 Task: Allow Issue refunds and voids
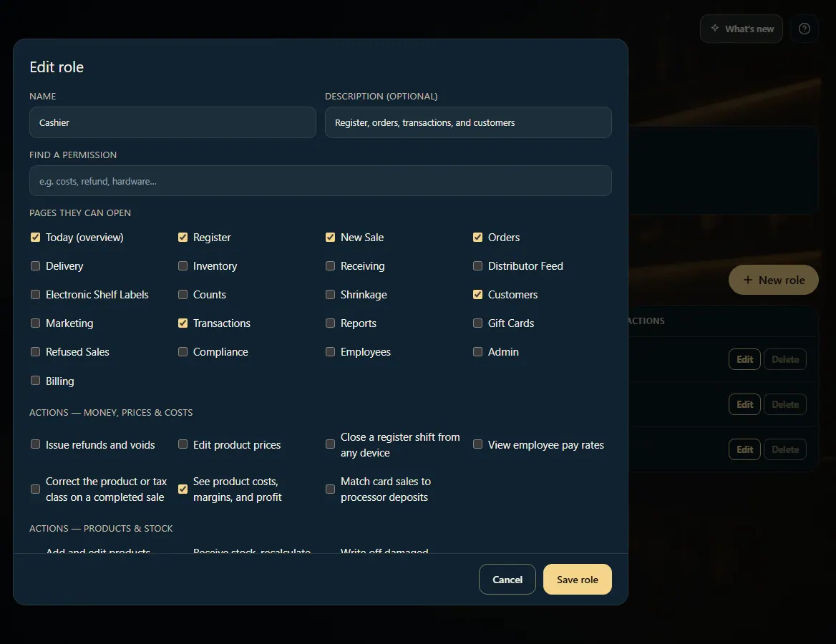coord(35,444)
